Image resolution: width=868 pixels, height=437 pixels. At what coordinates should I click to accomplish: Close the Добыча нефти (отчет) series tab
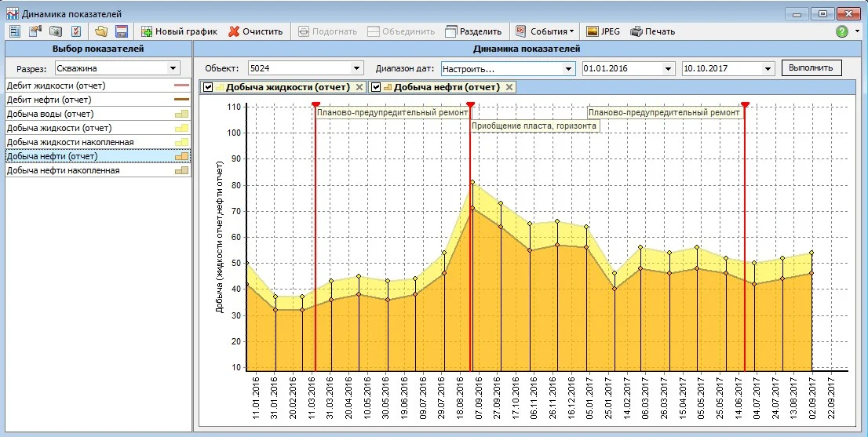click(x=509, y=87)
